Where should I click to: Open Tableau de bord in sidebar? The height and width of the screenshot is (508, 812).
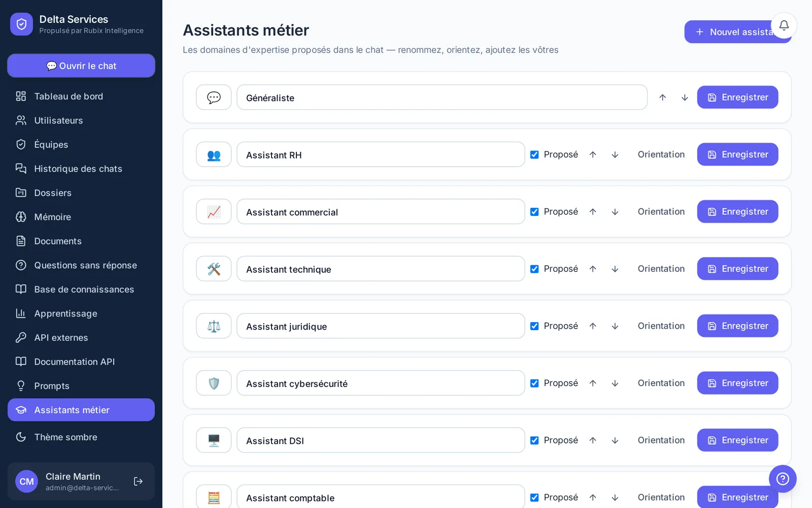pyautogui.click(x=81, y=96)
